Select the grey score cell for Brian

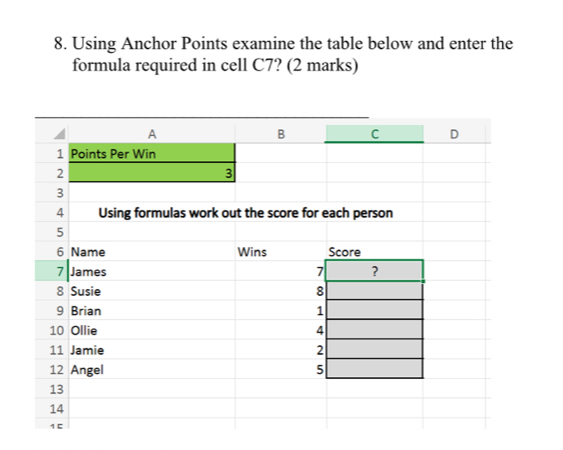coord(374,310)
